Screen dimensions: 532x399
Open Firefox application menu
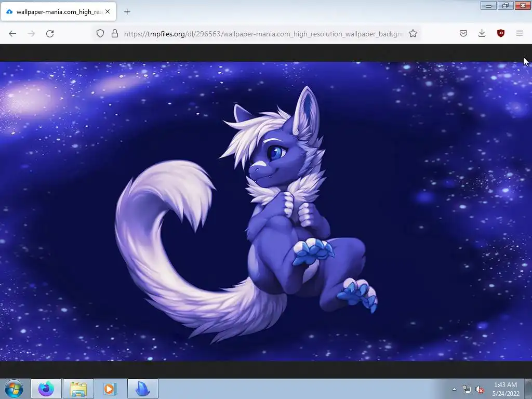coord(520,33)
